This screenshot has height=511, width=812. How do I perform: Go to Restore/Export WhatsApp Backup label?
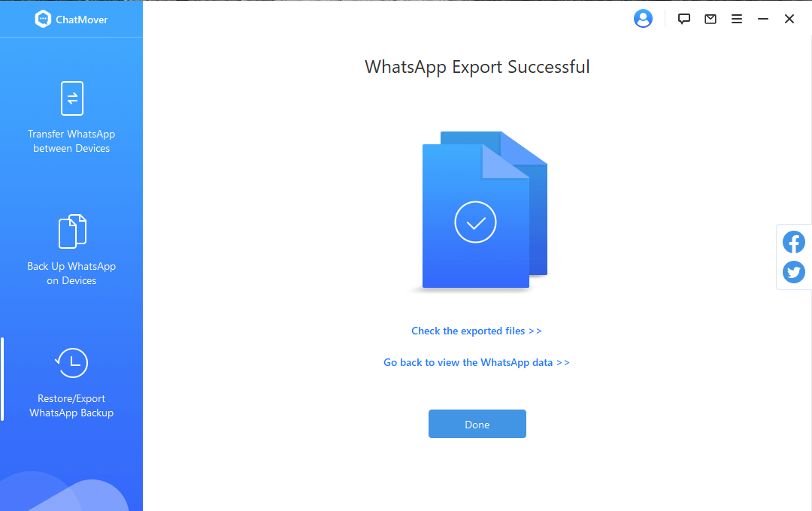pos(71,405)
